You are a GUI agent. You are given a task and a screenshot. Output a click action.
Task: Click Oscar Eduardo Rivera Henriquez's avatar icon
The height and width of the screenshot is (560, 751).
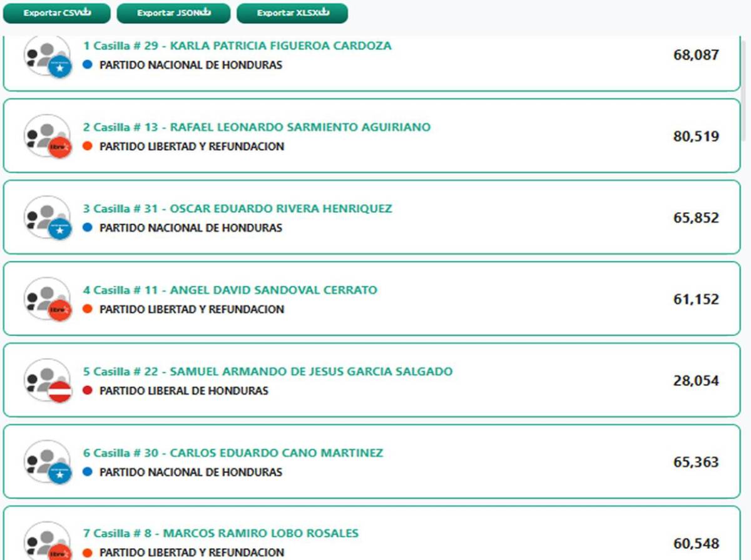pyautogui.click(x=48, y=218)
